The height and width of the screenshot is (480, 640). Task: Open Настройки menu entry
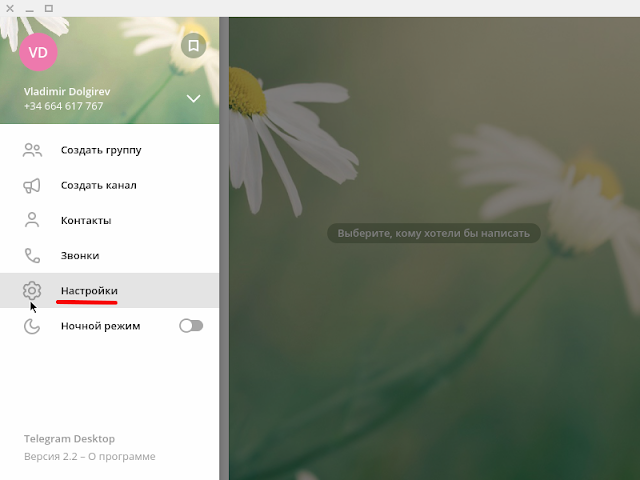(x=109, y=291)
